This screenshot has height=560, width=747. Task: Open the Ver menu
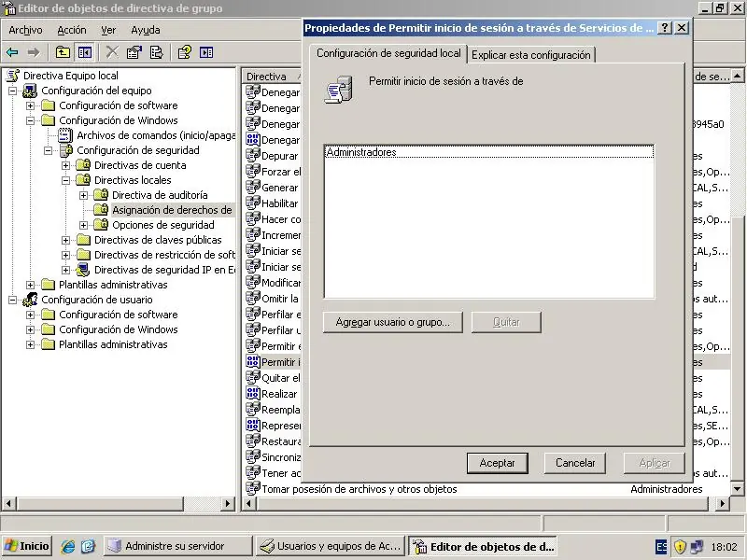point(108,30)
